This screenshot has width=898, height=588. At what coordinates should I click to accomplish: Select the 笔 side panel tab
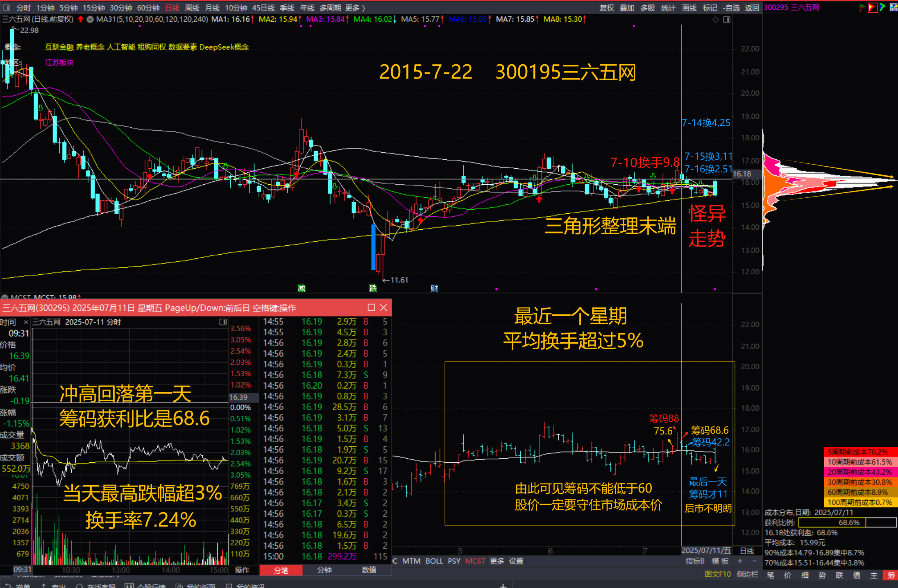(x=770, y=575)
